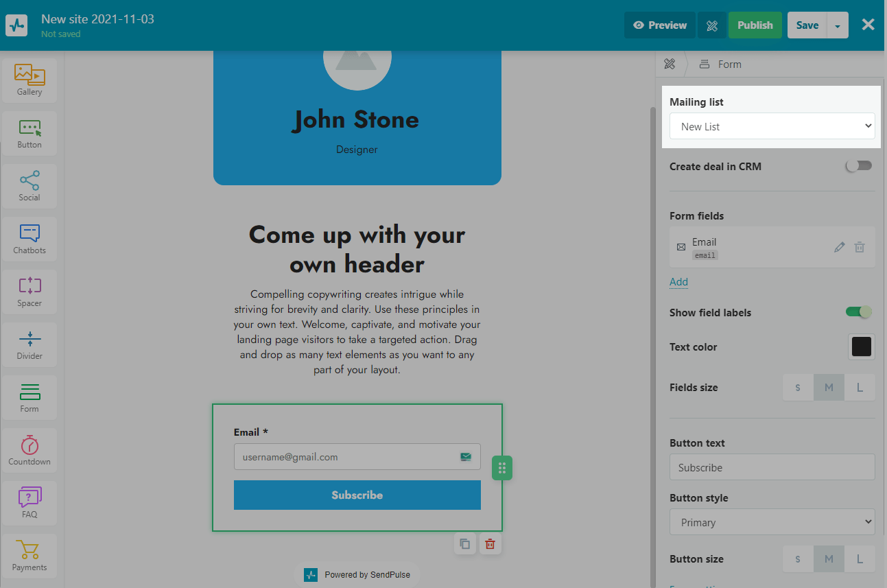The height and width of the screenshot is (588, 887).
Task: Choose the Payments element in sidebar
Action: [29, 556]
